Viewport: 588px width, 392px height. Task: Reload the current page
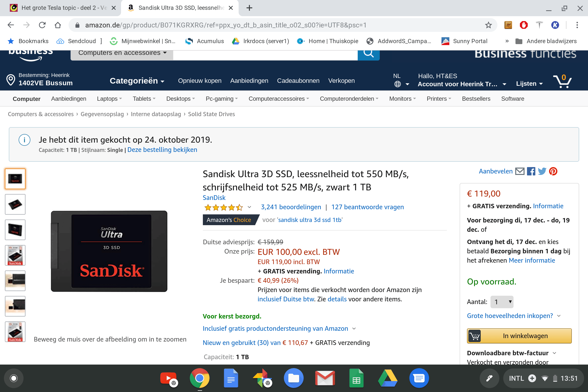(x=42, y=25)
